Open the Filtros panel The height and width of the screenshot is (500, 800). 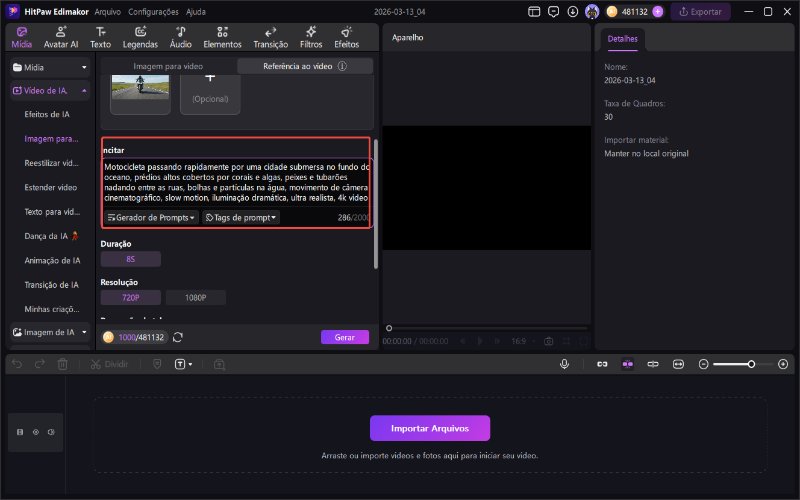pyautogui.click(x=311, y=37)
